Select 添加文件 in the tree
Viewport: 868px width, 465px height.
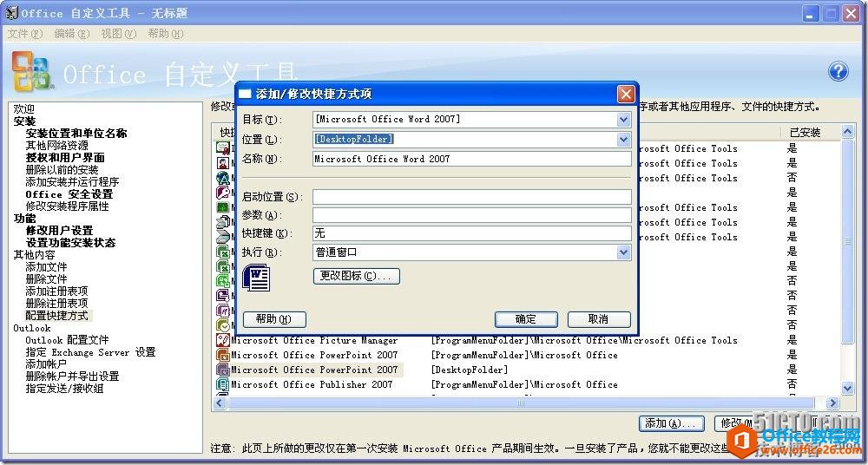coord(47,267)
